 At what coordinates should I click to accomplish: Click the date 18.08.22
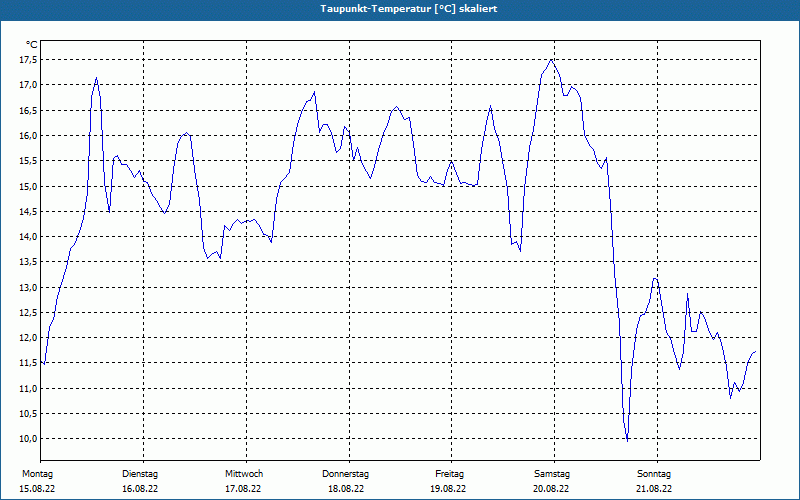pyautogui.click(x=346, y=489)
